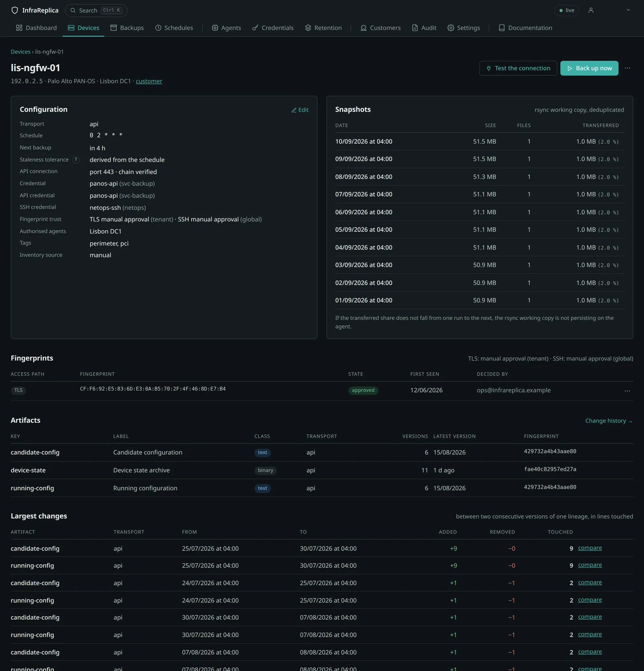Click the live status indicator
The width and height of the screenshot is (644, 671).
(x=567, y=10)
